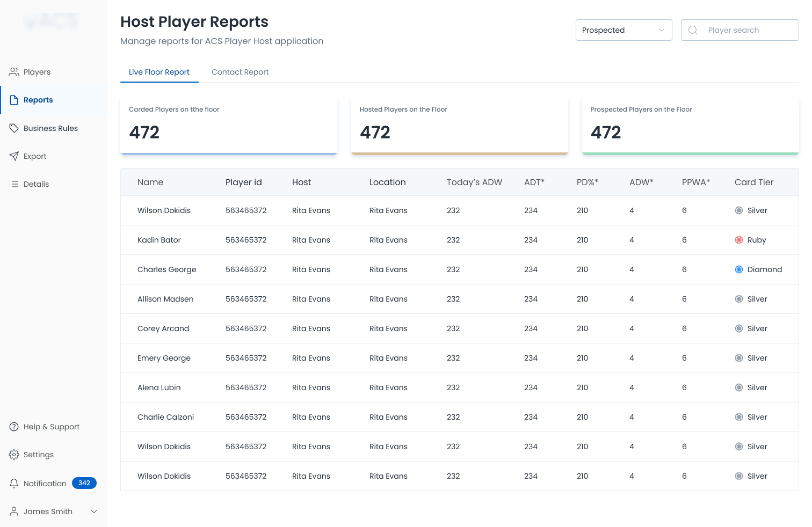Select the Diamond tier icon for Charles George
Viewport: 812px width, 527px height.
pos(739,269)
